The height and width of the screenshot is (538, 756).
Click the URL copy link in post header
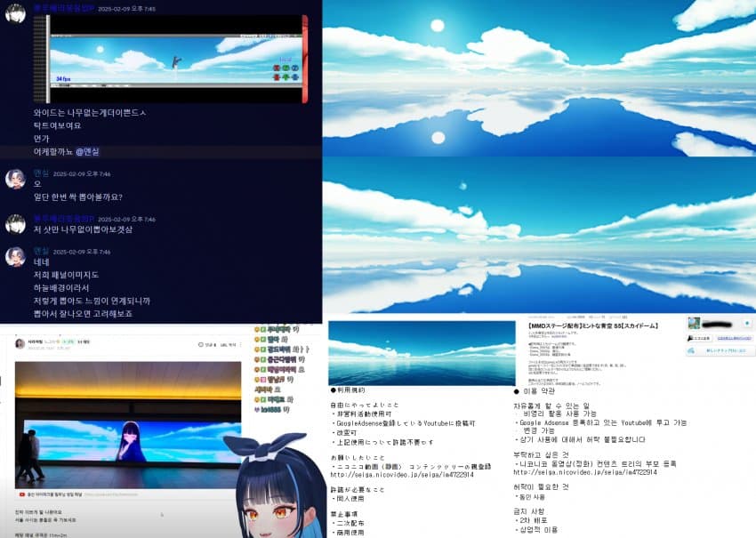click(228, 345)
